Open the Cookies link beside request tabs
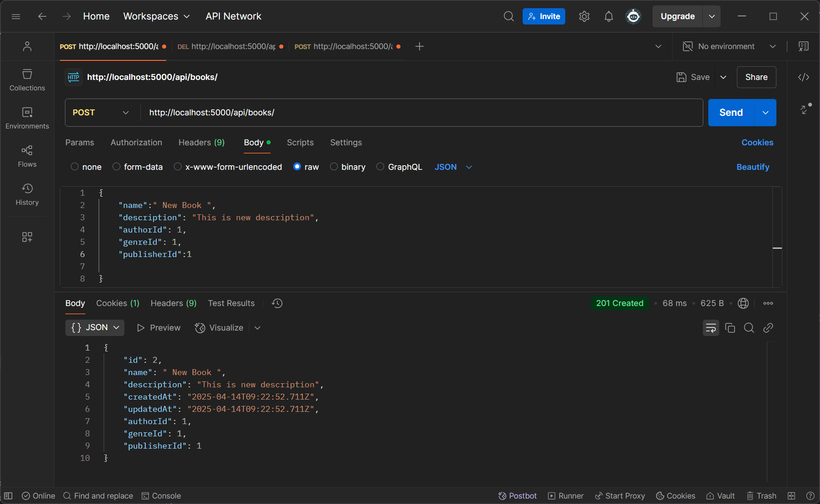 pyautogui.click(x=757, y=143)
